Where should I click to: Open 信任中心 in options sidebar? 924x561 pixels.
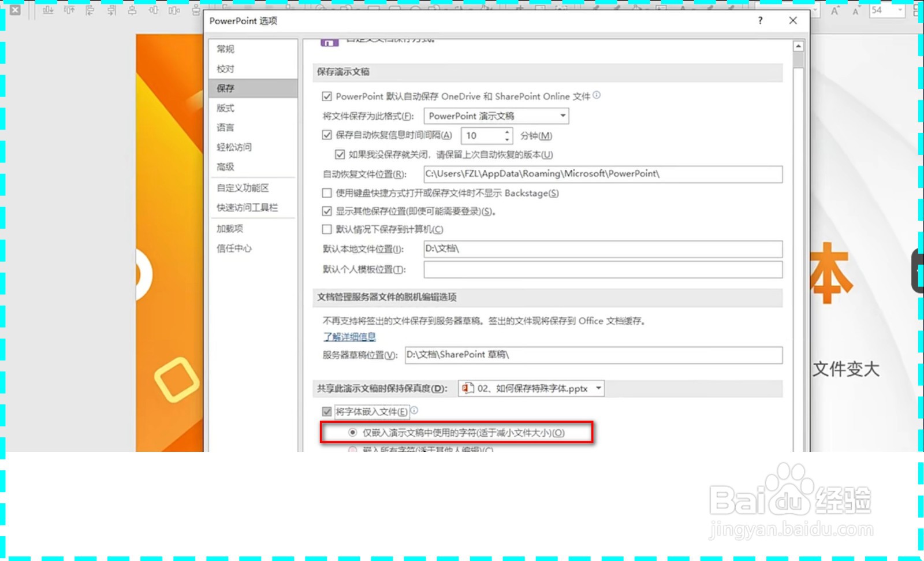[x=253, y=248]
